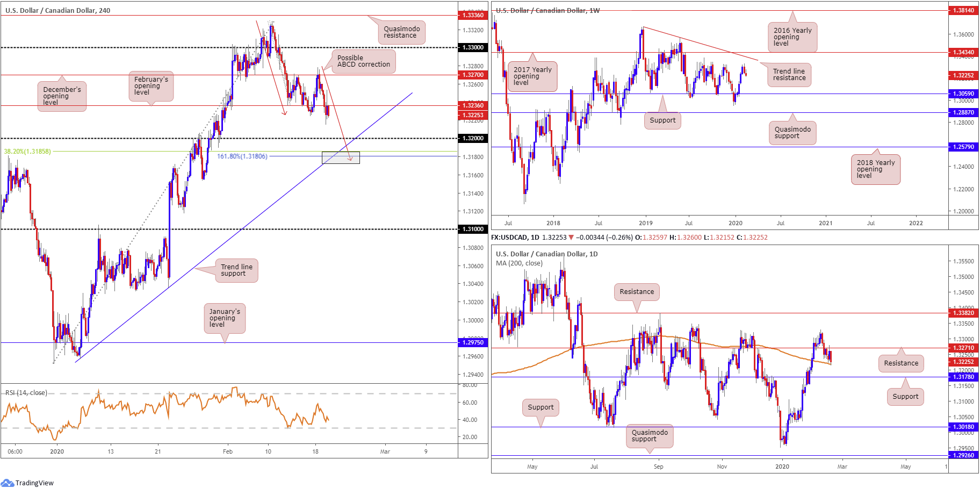Select the 1.32710 daily price label
The width and height of the screenshot is (980, 488).
point(963,348)
